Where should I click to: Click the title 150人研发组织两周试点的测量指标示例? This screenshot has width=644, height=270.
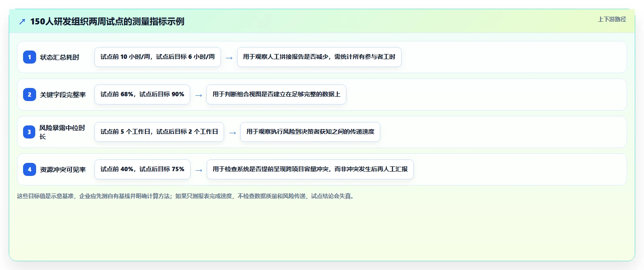(x=107, y=22)
